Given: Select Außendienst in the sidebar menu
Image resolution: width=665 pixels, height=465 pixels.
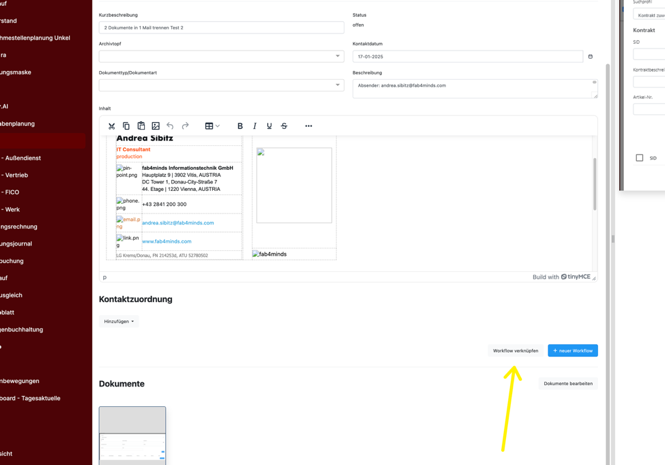Looking at the screenshot, I should 22,158.
